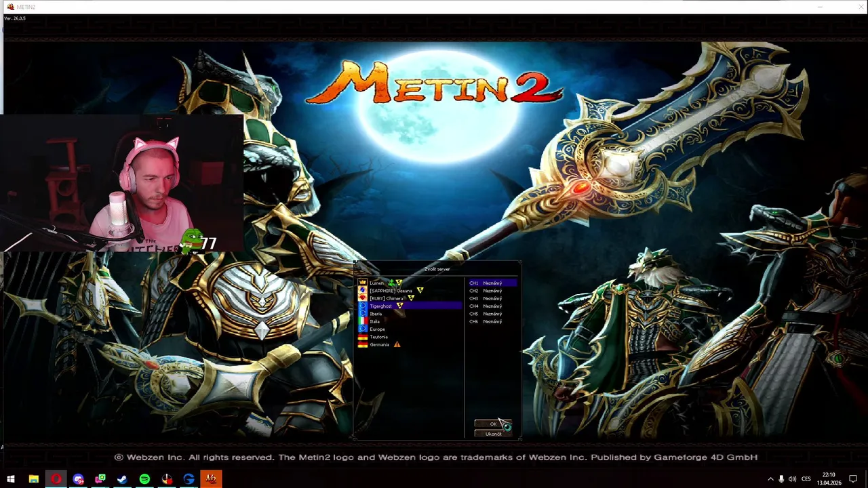Click the German flag beside Teutonia
Image resolution: width=868 pixels, height=488 pixels.
(x=363, y=337)
